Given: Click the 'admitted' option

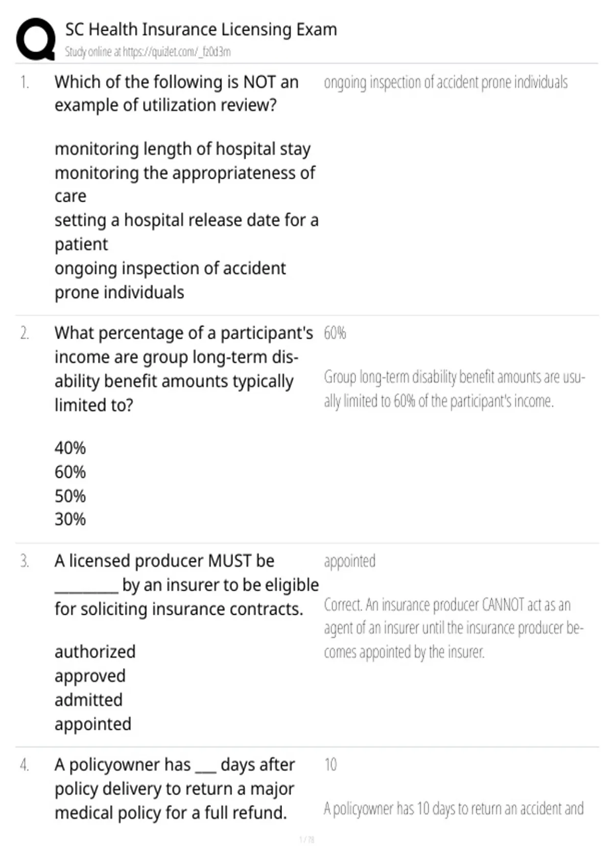Looking at the screenshot, I should (x=88, y=700).
